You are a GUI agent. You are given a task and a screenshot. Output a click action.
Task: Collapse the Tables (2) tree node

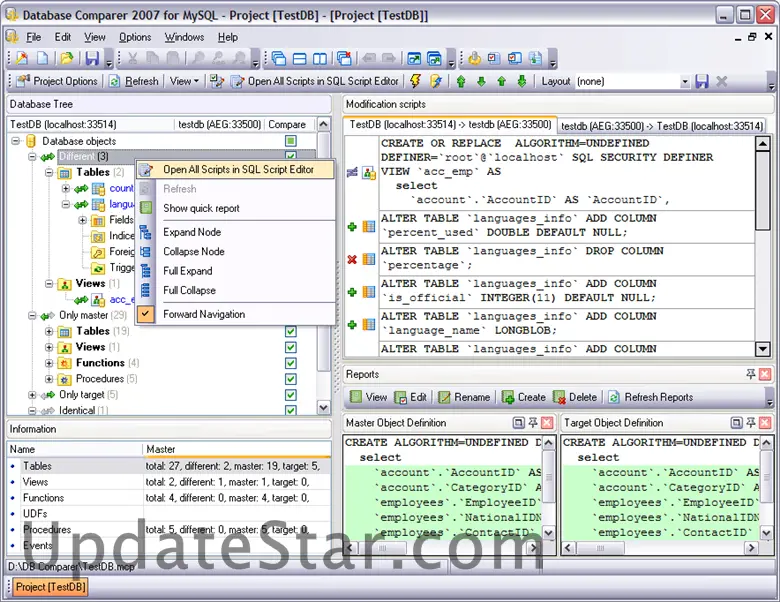point(49,173)
